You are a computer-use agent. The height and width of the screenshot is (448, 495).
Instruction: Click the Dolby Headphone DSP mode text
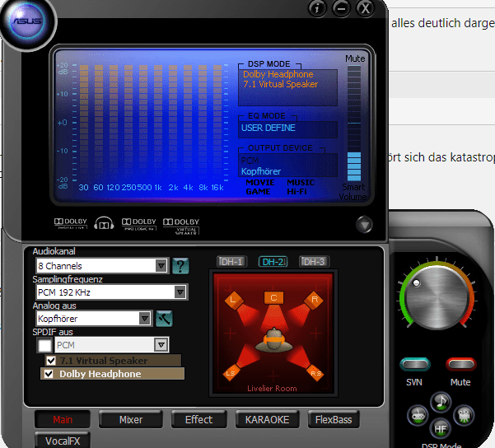click(x=278, y=74)
